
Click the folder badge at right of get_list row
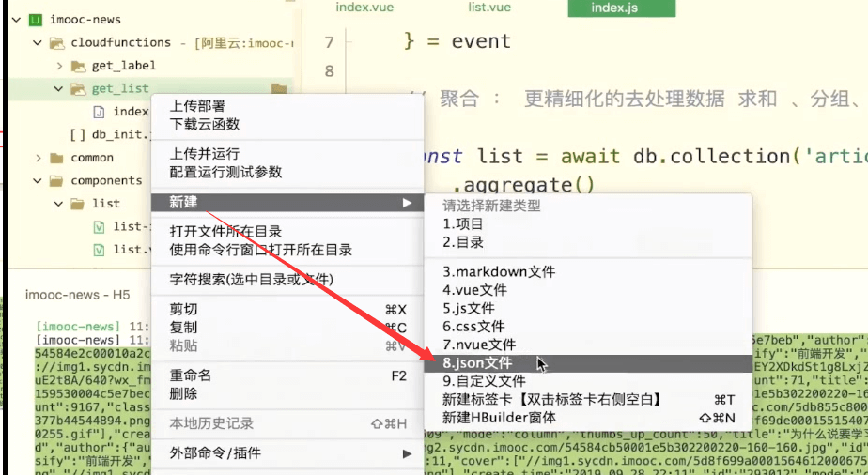tap(279, 88)
